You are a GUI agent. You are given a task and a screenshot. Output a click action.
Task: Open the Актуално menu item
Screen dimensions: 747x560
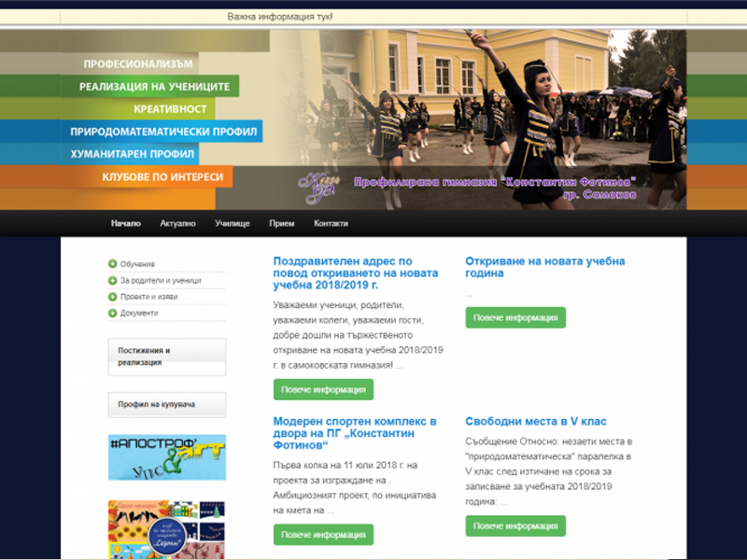click(177, 223)
